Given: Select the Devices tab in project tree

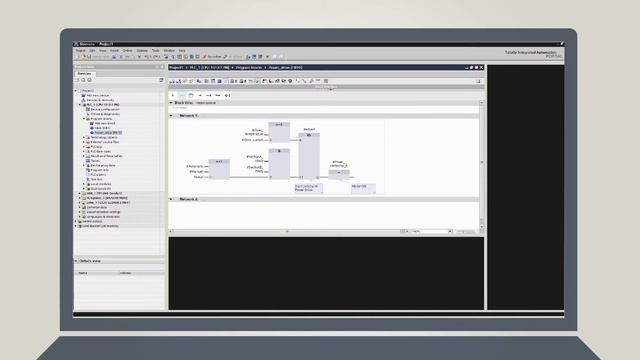Looking at the screenshot, I should [x=84, y=73].
